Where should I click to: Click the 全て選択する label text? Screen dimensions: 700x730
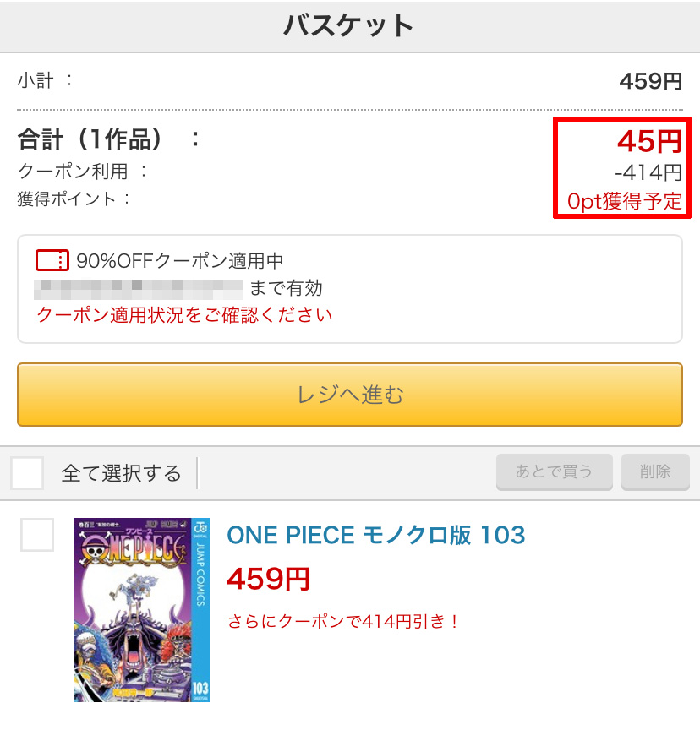tap(121, 473)
